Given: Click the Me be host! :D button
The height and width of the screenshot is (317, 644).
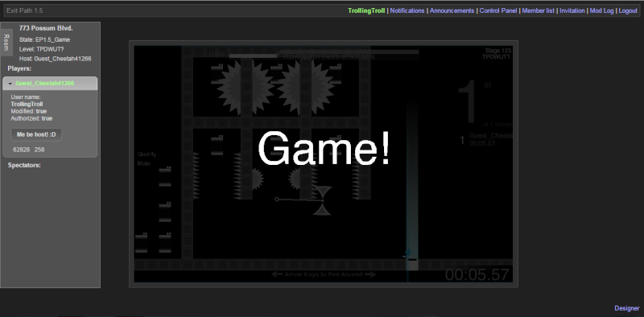Looking at the screenshot, I should (36, 134).
